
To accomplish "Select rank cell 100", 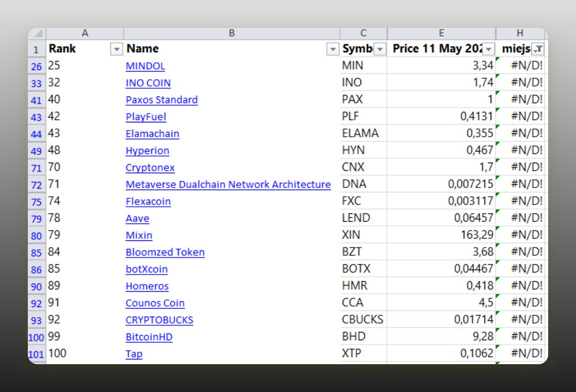I will pos(85,354).
